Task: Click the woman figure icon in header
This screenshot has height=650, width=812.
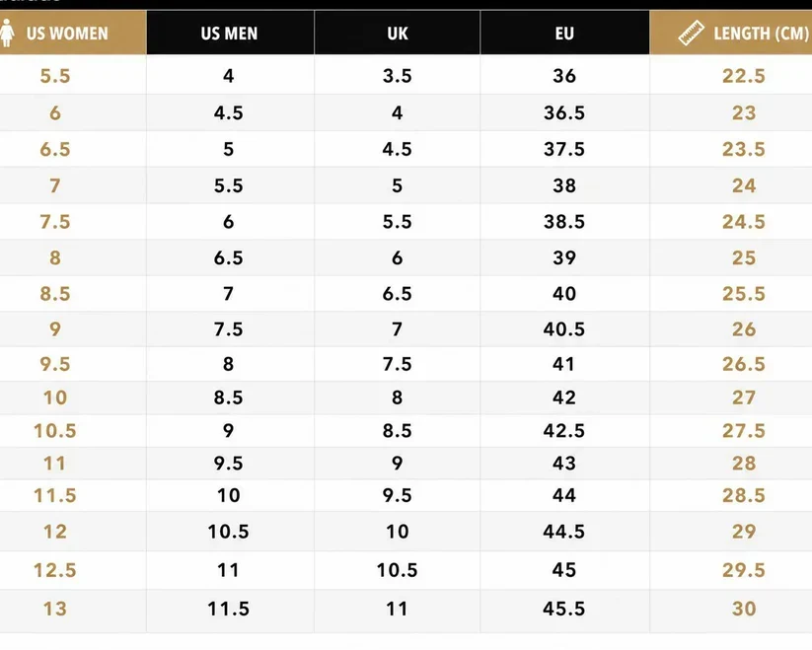Action: 7,33
